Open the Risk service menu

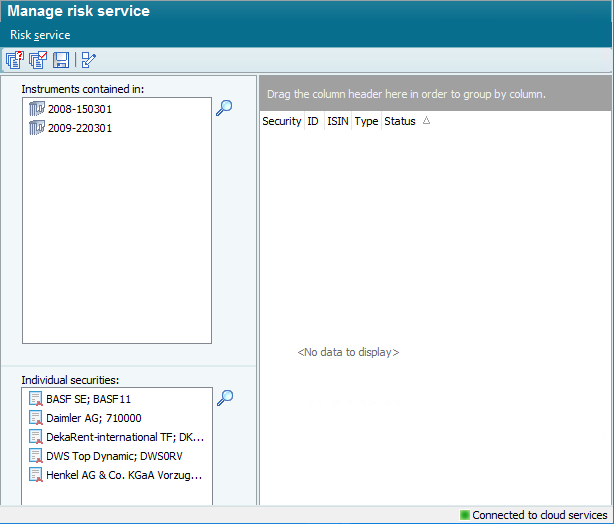(40, 35)
